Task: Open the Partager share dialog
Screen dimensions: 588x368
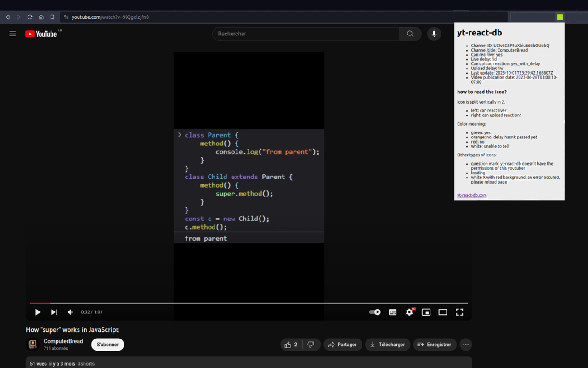Action: (343, 345)
